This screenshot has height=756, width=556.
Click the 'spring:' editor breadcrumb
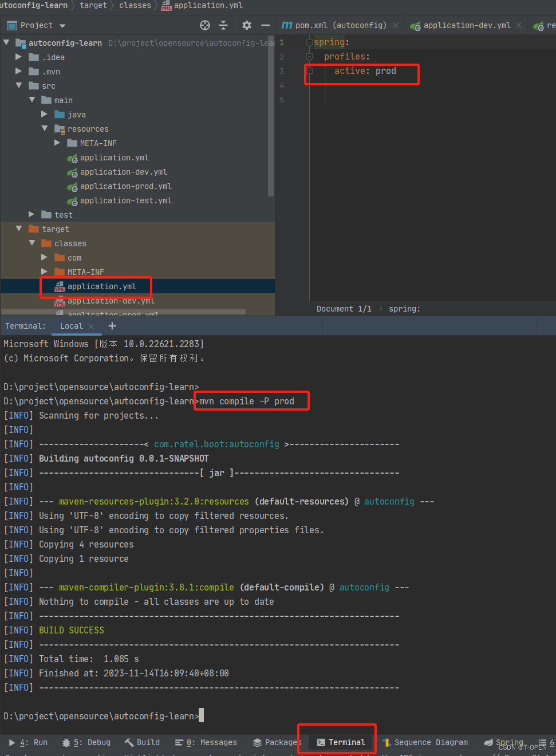tap(404, 309)
